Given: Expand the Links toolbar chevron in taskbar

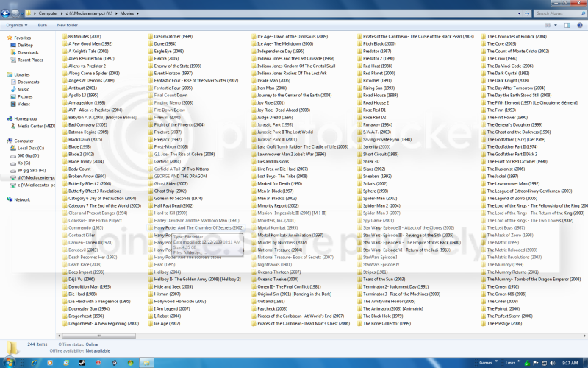Looking at the screenshot, I should click(520, 361).
